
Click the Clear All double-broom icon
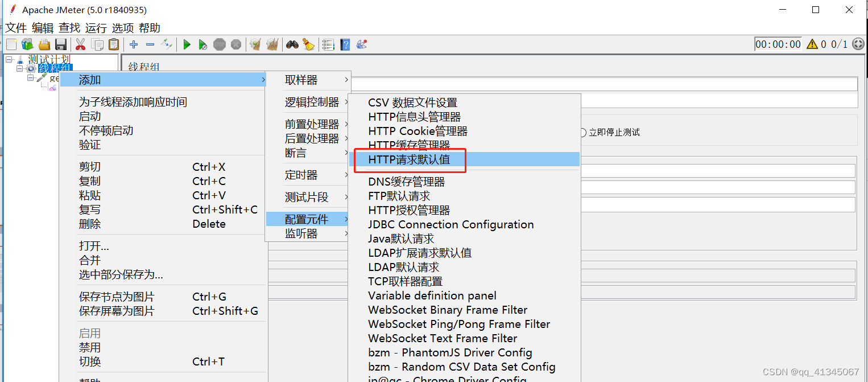272,44
